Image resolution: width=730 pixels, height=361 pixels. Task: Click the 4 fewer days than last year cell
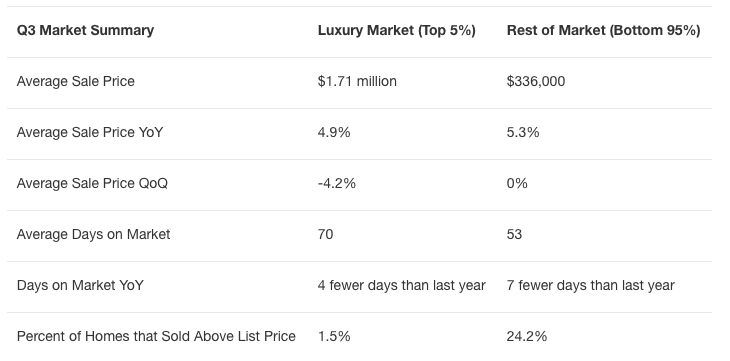click(402, 285)
